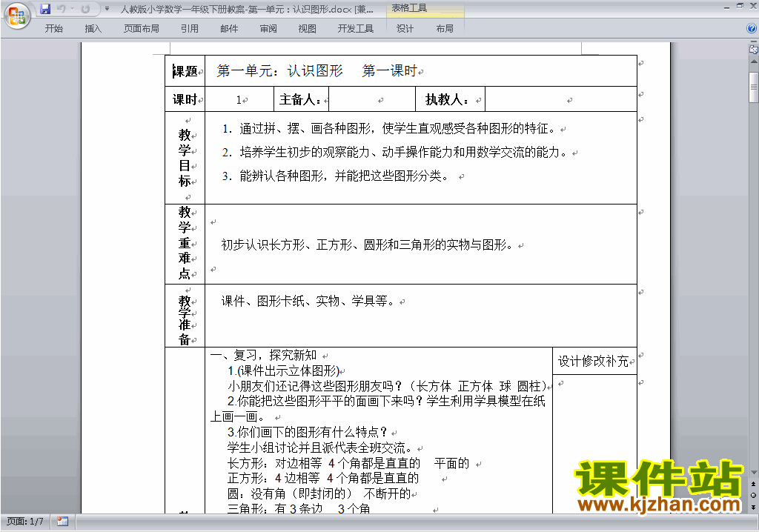Click the 表格工具 contextual tab header
Screen dimensions: 759x532
409,8
